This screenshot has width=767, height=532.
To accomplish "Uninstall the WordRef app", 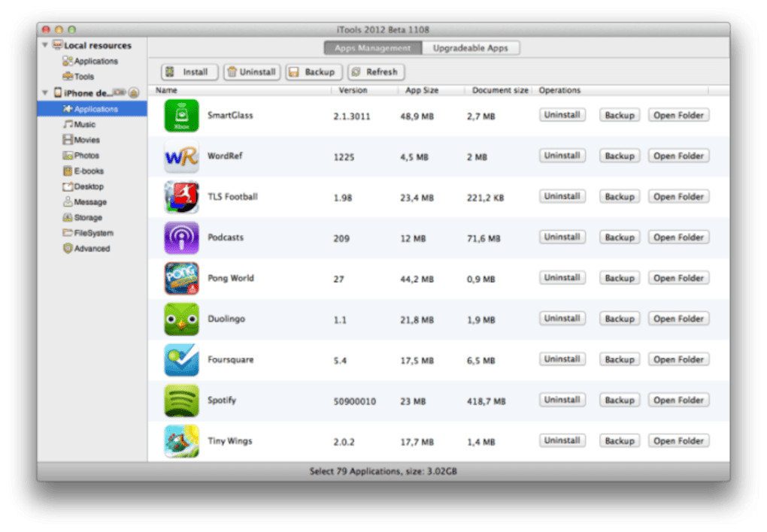I will click(x=562, y=156).
